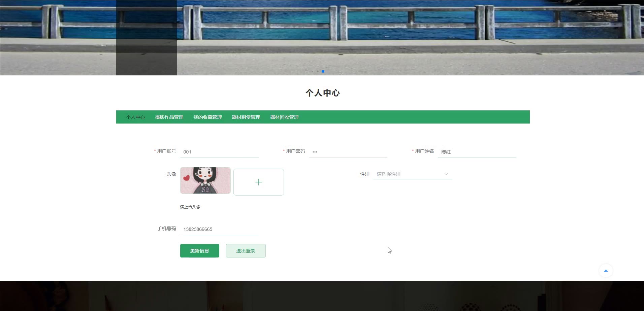644x311 pixels.
Task: Switch to 我的收藏管理 tab
Action: pyautogui.click(x=207, y=117)
